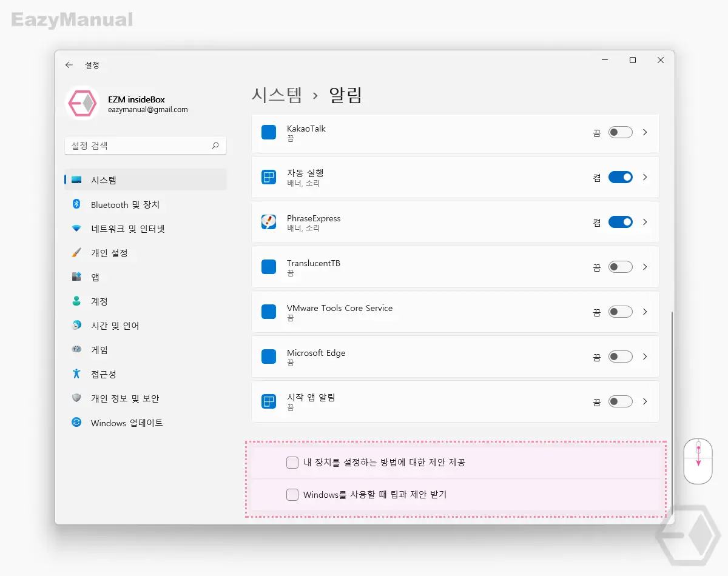Viewport: 728px width, 576px height.
Task: Open PhraseExpress details chevron
Action: pos(645,222)
